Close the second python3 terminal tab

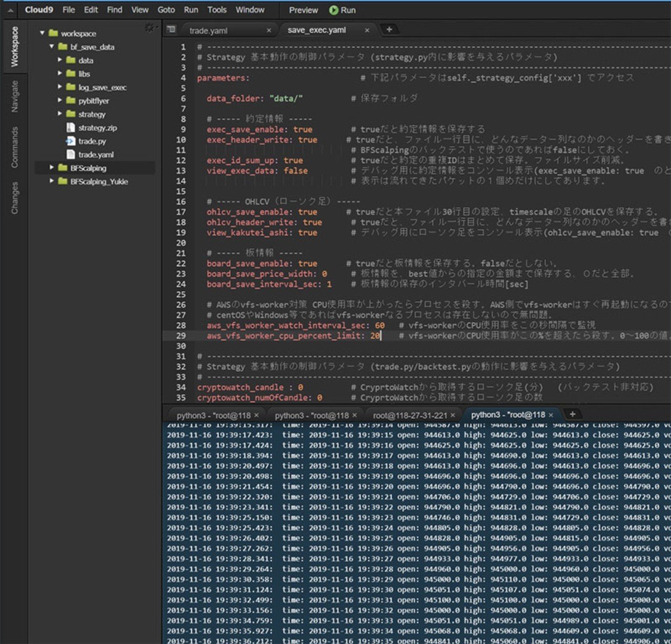354,415
